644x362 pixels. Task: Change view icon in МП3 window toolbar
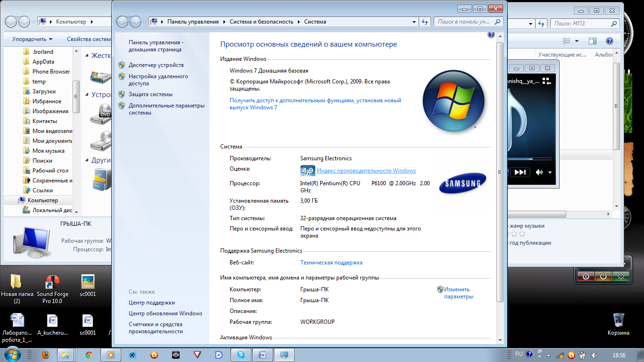566,41
